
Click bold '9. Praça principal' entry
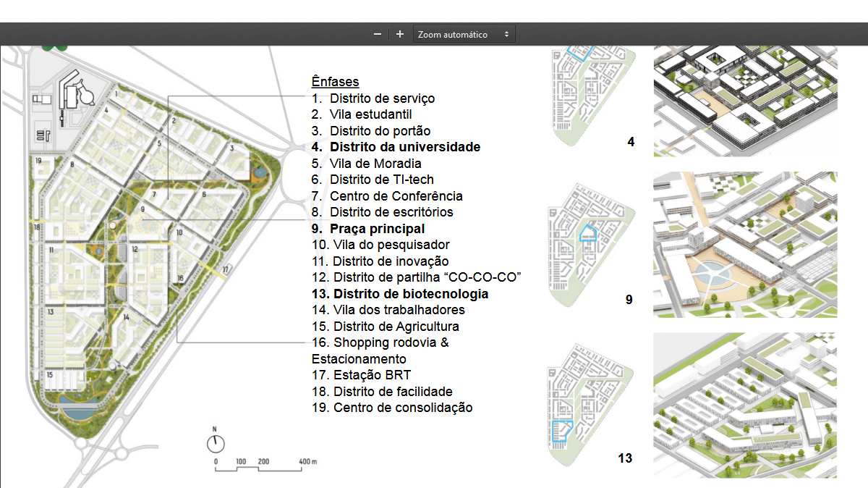point(368,229)
